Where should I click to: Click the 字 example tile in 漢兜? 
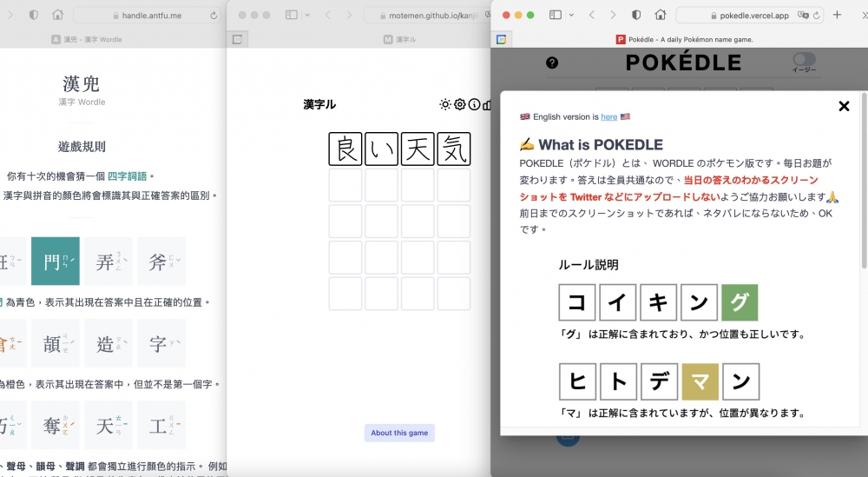[x=161, y=343]
